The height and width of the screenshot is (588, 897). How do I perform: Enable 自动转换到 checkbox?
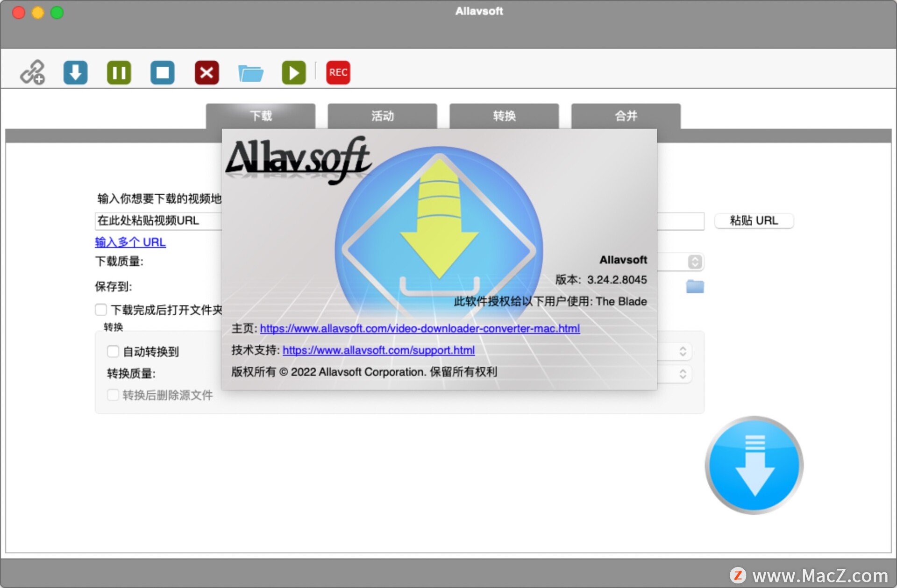point(113,351)
